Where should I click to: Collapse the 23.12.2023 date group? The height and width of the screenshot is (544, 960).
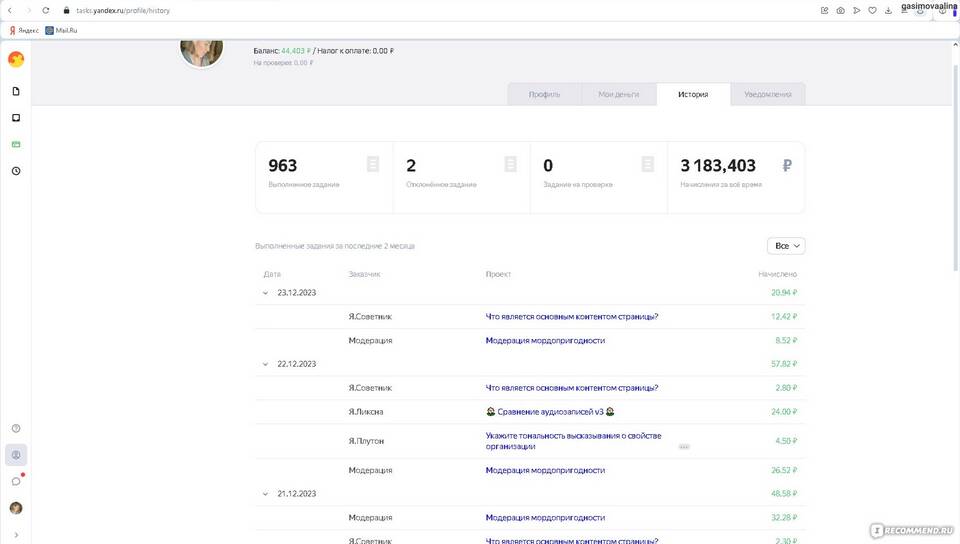(x=265, y=293)
